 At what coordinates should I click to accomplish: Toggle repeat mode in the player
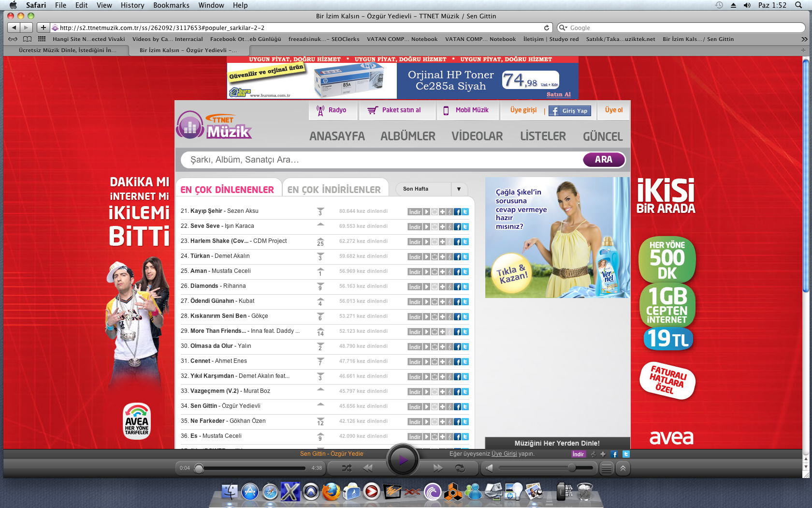click(460, 468)
